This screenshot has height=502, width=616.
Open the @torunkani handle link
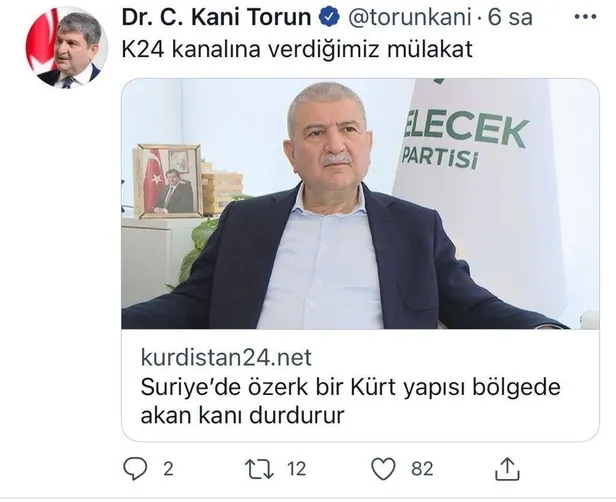[x=409, y=18]
